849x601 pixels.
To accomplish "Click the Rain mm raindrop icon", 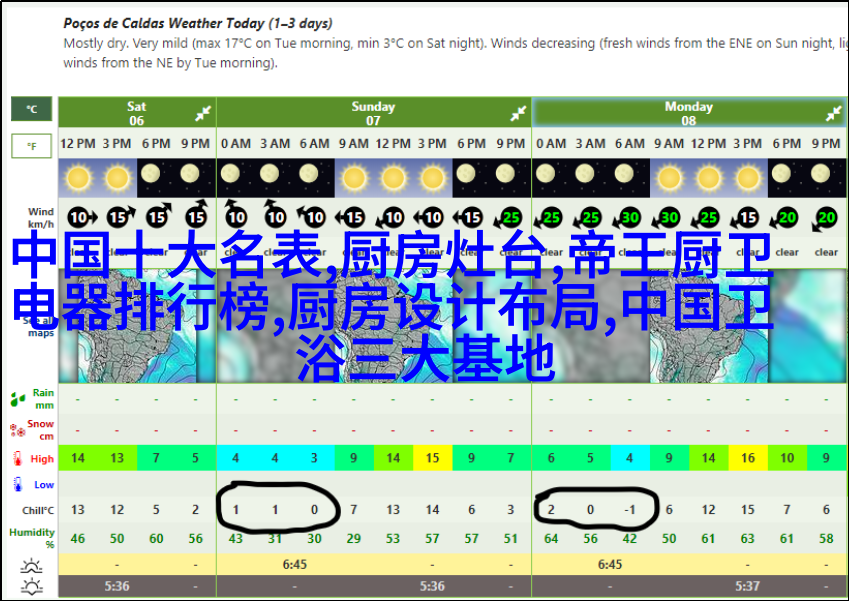I will click(17, 400).
